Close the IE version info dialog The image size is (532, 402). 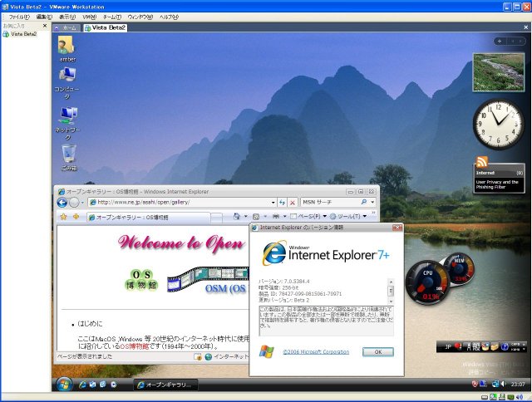[x=397, y=228]
